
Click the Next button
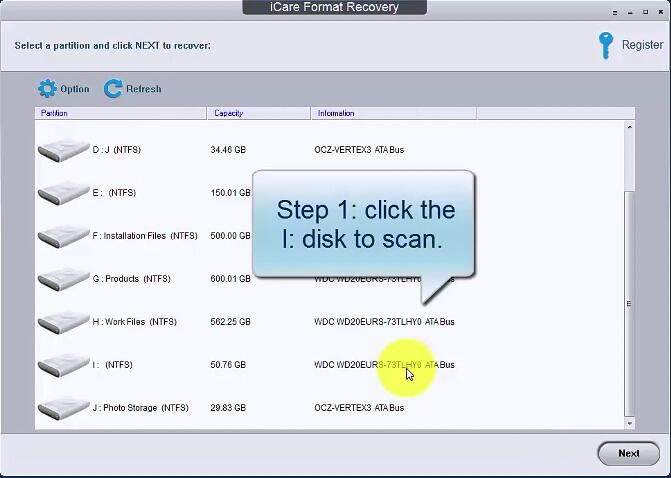(628, 453)
